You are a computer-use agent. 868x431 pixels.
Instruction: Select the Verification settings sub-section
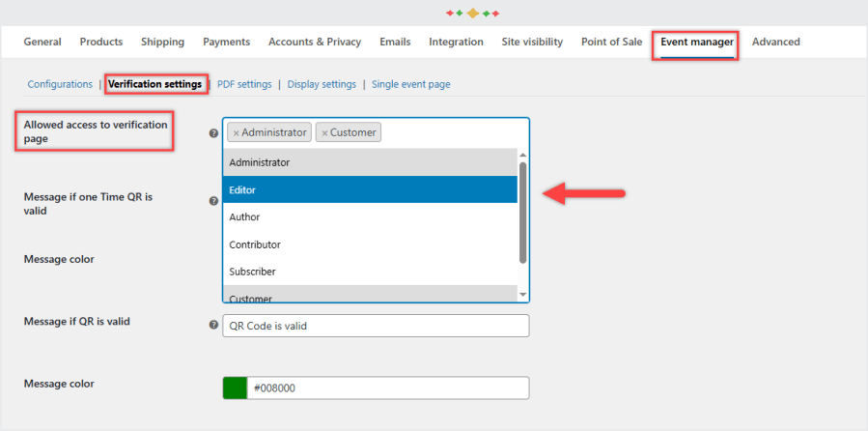click(x=155, y=84)
